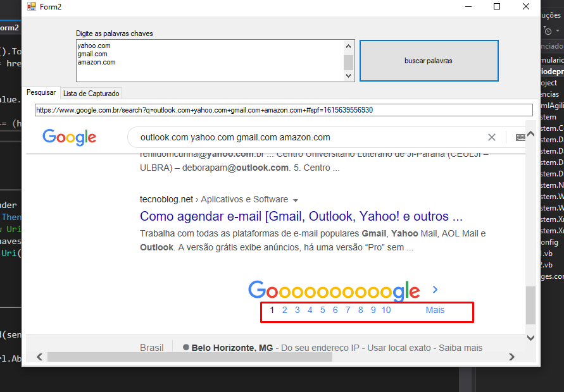Screen dimensions: 564x392
Task: Go to results page 2
Action: click(x=284, y=310)
